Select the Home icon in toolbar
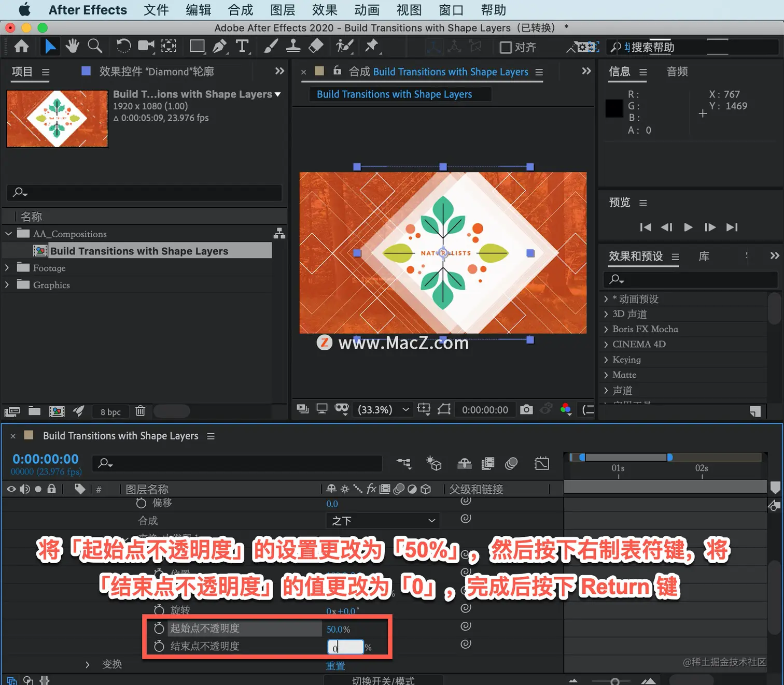784x685 pixels. (21, 47)
